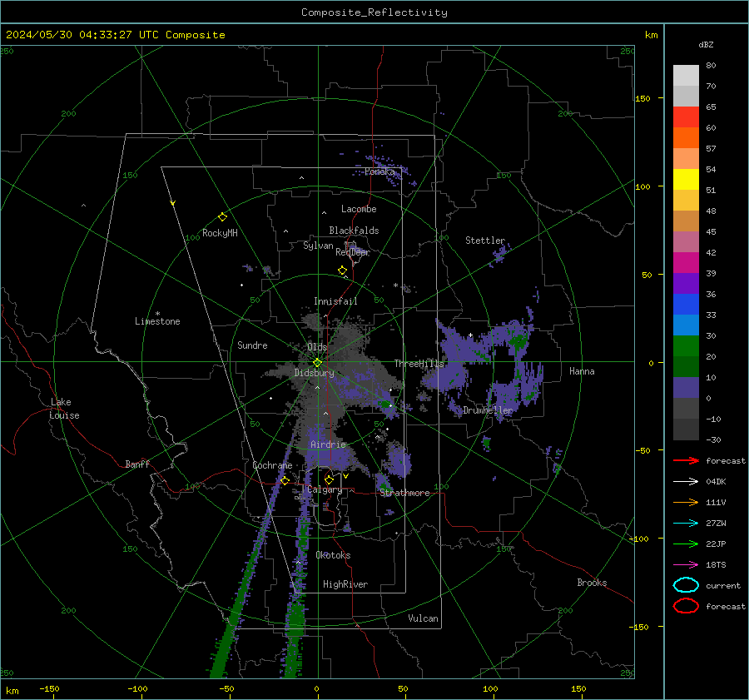Click the HighRiver city label
The width and height of the screenshot is (749, 700).
tap(345, 584)
